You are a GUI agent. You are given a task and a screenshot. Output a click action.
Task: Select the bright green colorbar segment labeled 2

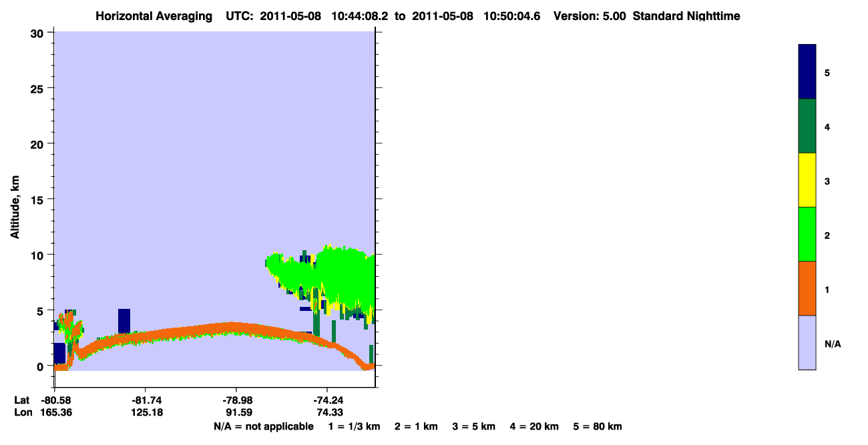[807, 234]
